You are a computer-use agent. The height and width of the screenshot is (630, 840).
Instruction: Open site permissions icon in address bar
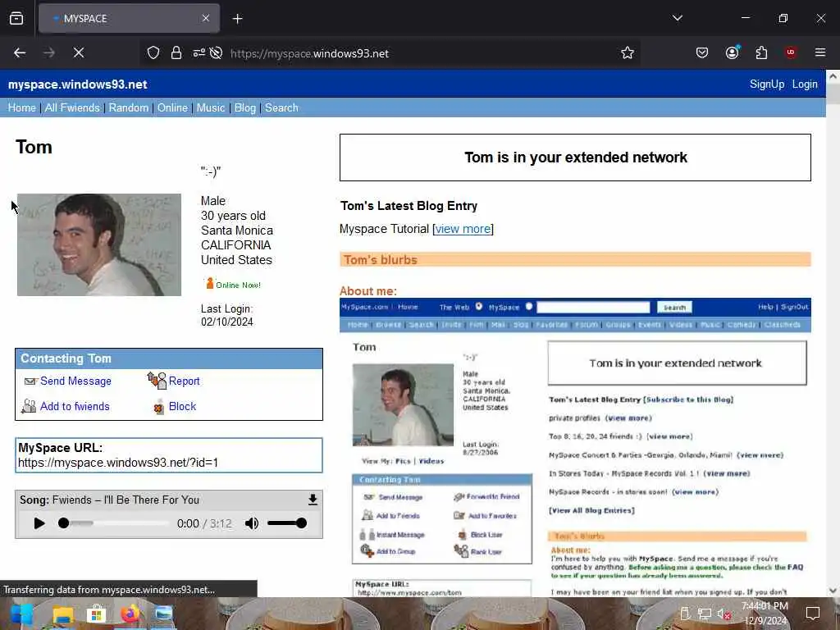199,52
